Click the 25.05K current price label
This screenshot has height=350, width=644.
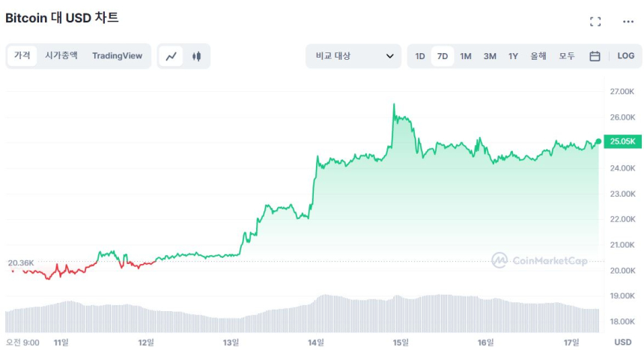(622, 141)
